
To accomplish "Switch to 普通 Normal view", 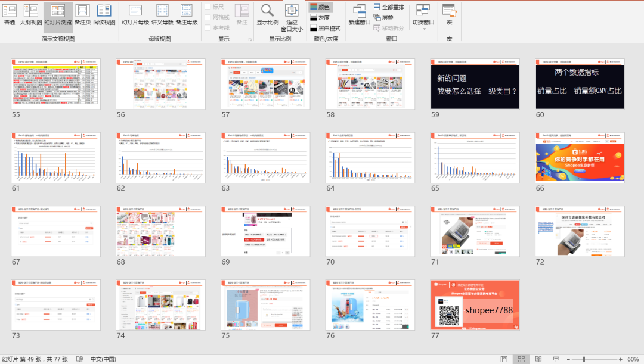I will pyautogui.click(x=10, y=15).
